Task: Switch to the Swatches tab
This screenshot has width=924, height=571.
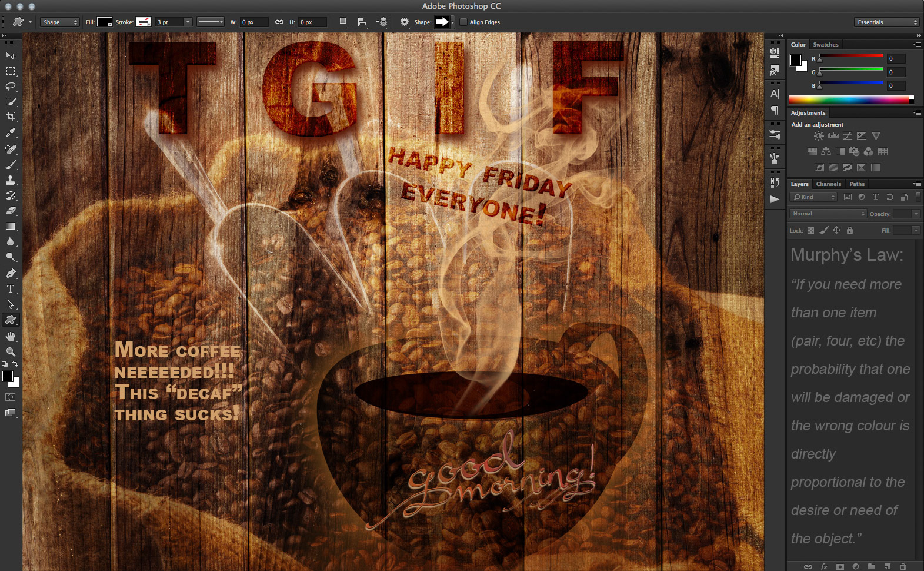Action: (x=826, y=45)
